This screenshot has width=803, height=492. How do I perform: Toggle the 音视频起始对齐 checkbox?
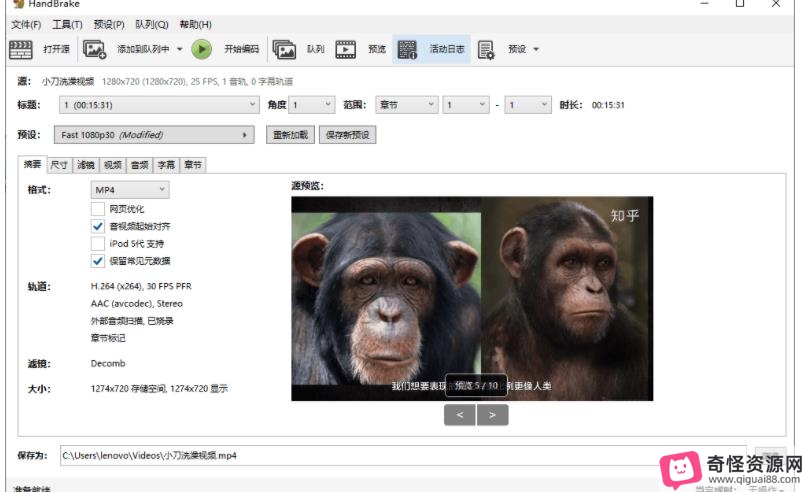tap(98, 226)
